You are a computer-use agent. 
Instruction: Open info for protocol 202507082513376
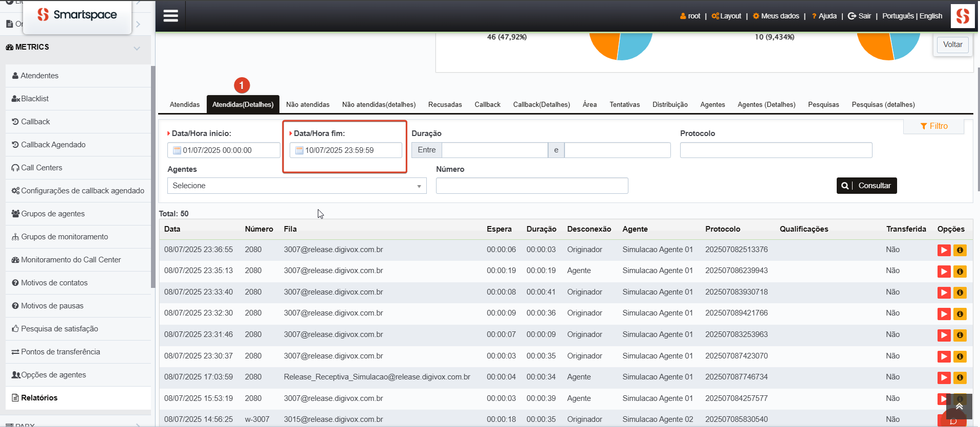point(960,250)
